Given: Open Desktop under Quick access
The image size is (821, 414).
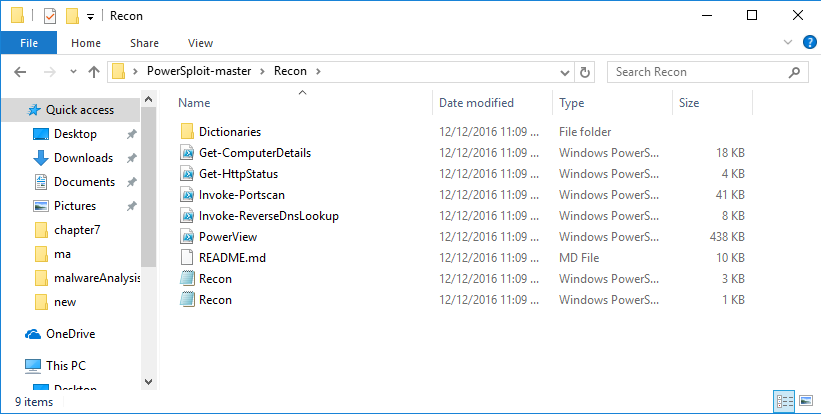Looking at the screenshot, I should point(75,134).
